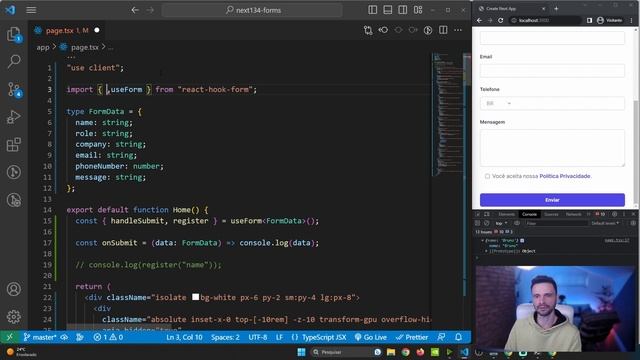The height and width of the screenshot is (360, 640).
Task: Open the Extensions view
Action: pos(14,144)
